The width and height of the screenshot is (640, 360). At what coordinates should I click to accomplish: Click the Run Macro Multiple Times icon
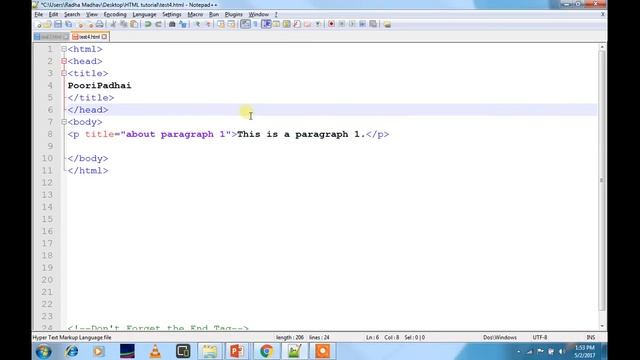[x=362, y=24]
